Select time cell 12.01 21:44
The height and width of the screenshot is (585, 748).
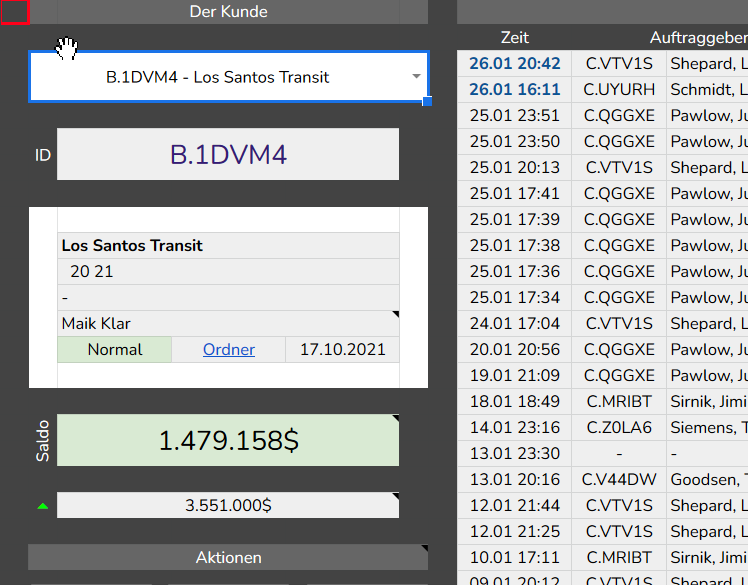[514, 505]
